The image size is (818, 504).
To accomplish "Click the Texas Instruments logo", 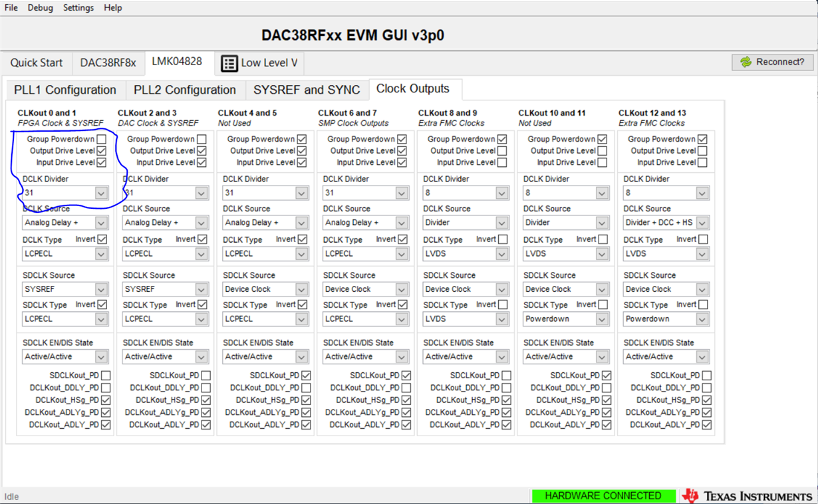I will (x=746, y=496).
